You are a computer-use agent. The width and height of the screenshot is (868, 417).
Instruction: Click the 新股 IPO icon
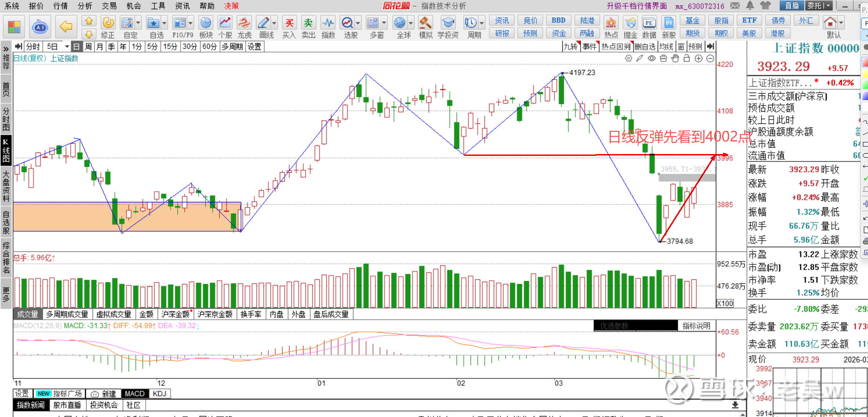coord(668,23)
